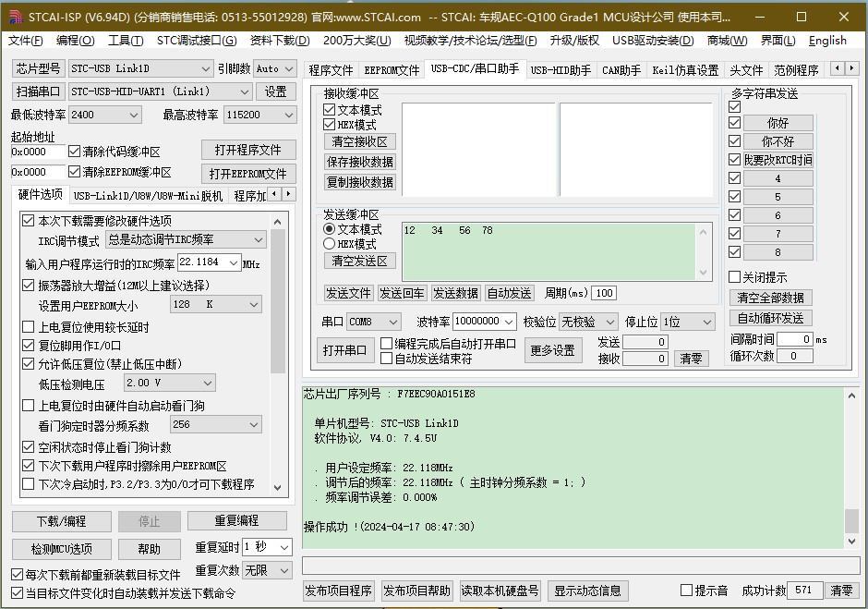Switch to USB-Link1D/U8W/U8W-Mini脱机 tab
This screenshot has height=609, width=868.
pyautogui.click(x=148, y=196)
